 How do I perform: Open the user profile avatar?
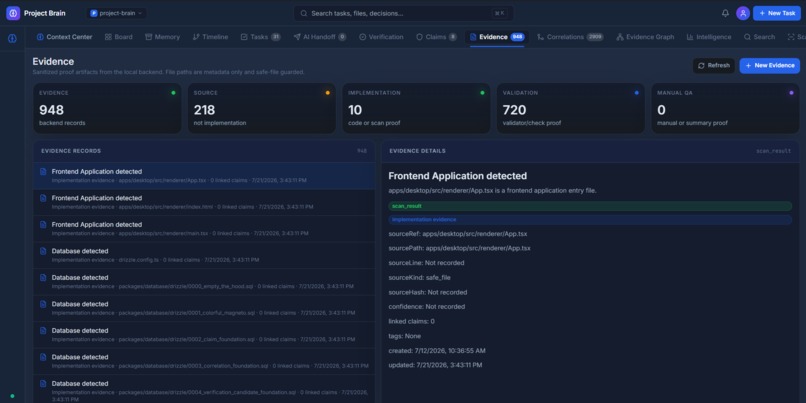tap(743, 13)
